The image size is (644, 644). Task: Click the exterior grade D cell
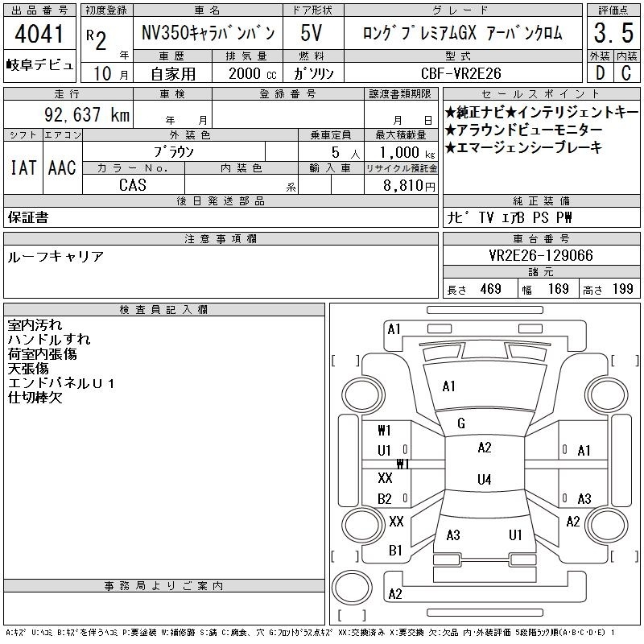point(599,72)
